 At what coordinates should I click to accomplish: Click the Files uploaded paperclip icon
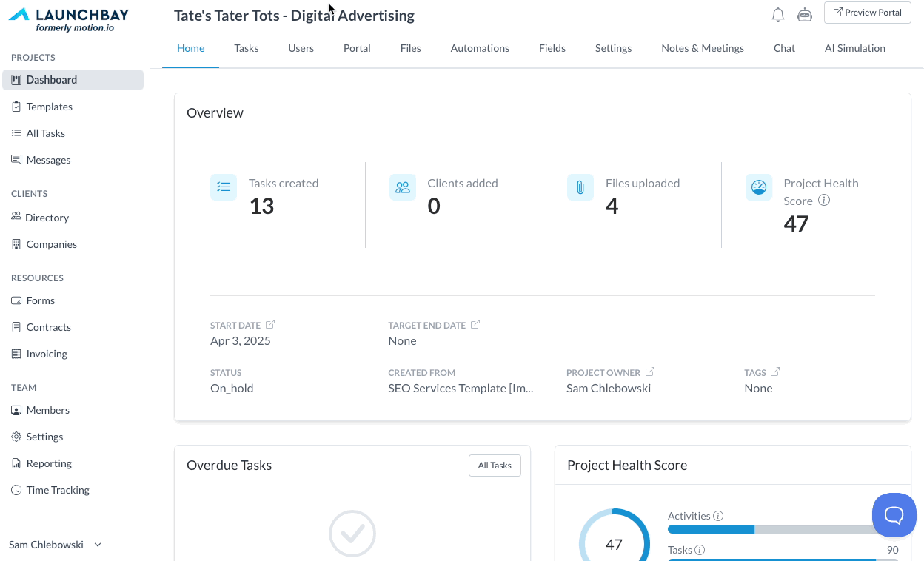[580, 187]
